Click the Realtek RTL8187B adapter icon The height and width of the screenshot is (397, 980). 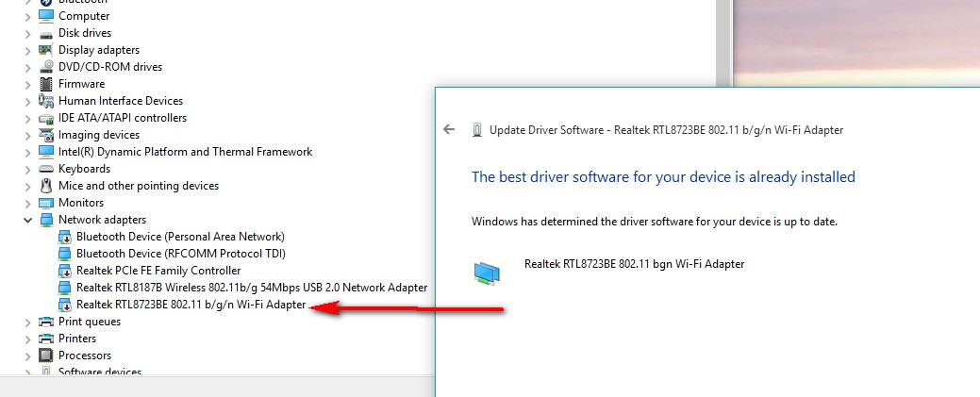[x=64, y=288]
